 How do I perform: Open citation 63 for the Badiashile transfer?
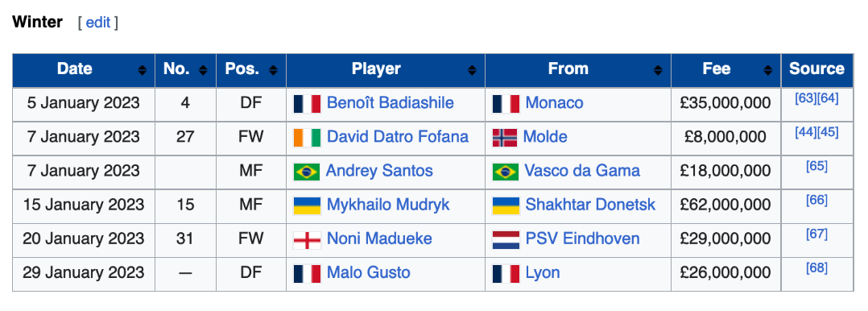click(805, 98)
